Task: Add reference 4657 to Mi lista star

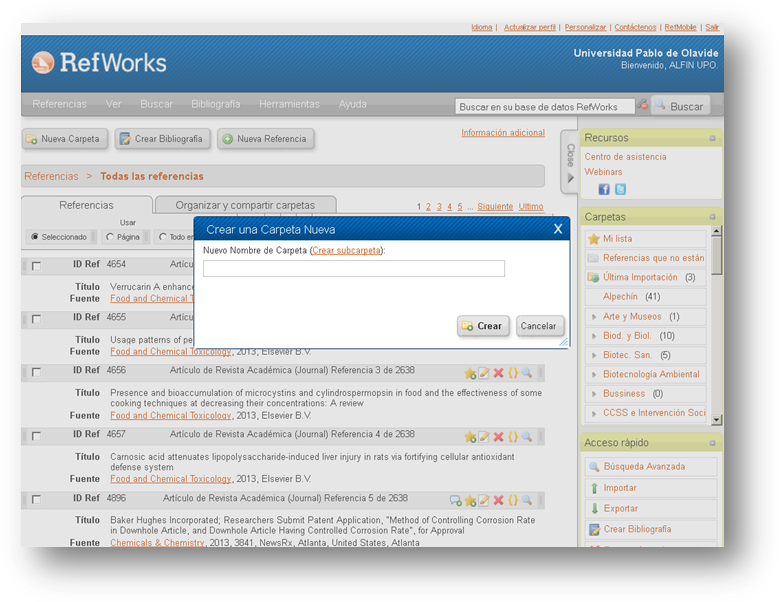Action: 470,437
